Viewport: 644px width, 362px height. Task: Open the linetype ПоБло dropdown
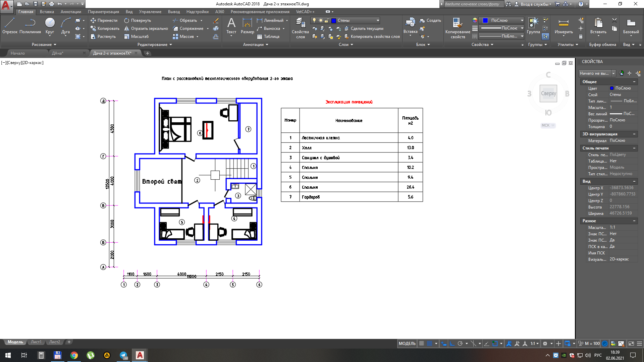501,36
